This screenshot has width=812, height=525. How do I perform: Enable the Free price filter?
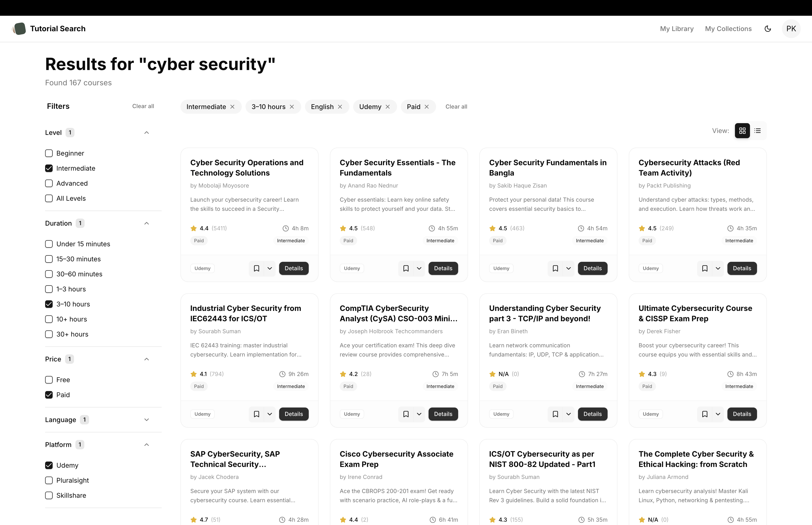pos(49,380)
